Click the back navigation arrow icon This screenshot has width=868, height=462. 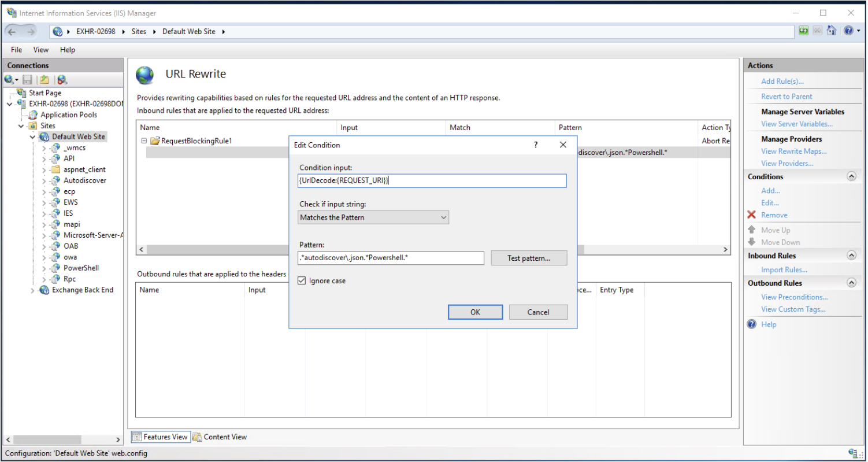pyautogui.click(x=12, y=31)
